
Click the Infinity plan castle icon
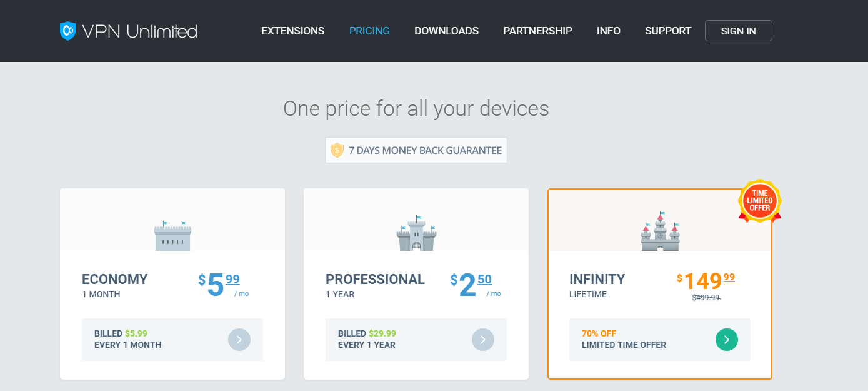660,231
